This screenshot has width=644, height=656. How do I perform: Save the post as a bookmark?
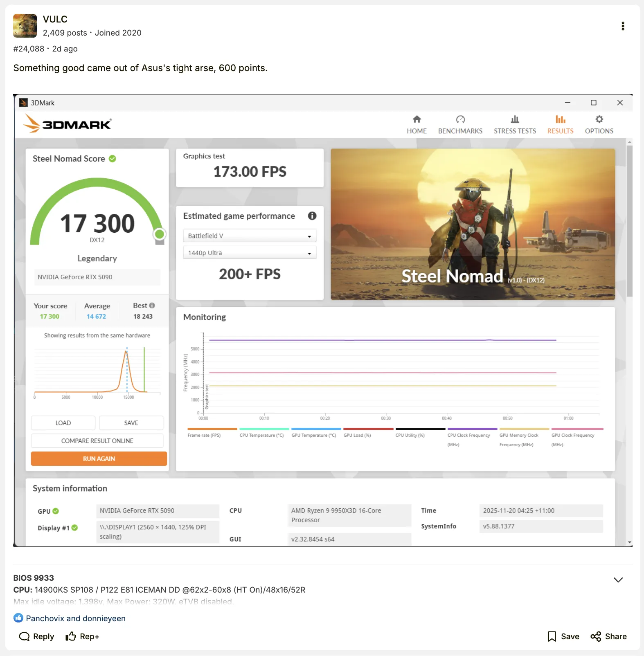pos(563,636)
